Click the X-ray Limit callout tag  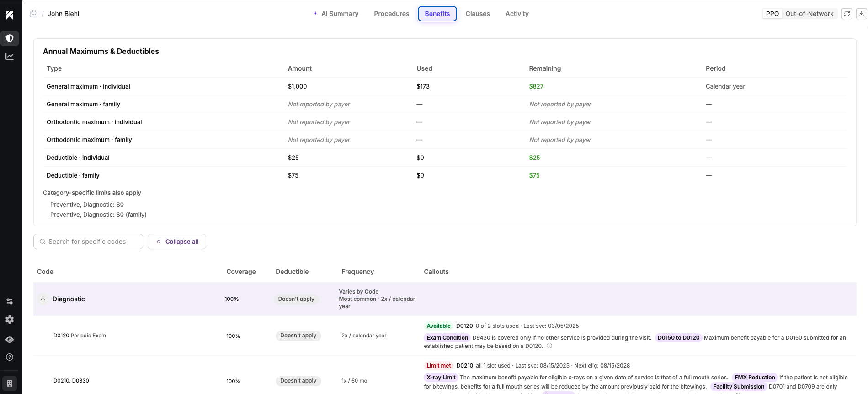tap(441, 378)
